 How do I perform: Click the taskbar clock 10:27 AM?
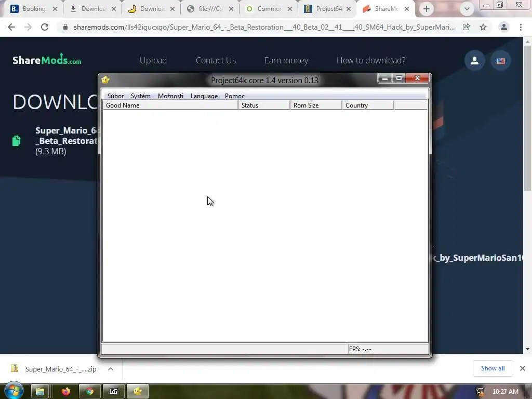pyautogui.click(x=505, y=392)
